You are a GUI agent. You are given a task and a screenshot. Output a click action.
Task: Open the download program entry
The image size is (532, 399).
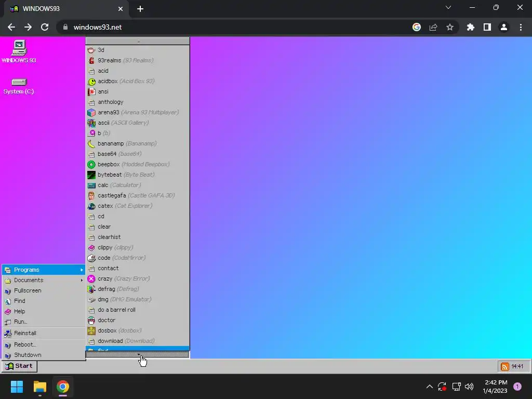[x=137, y=341]
